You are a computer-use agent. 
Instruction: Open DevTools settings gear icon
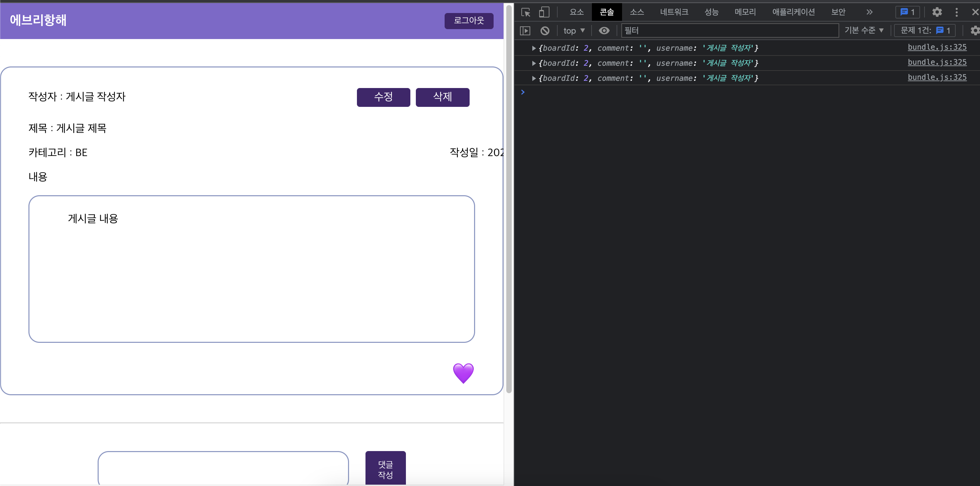[936, 12]
